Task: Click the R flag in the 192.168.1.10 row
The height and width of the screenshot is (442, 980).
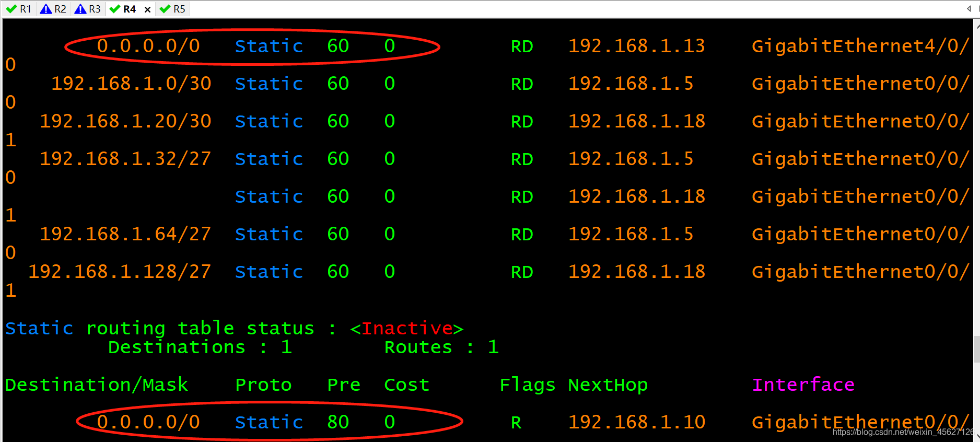Action: click(516, 422)
